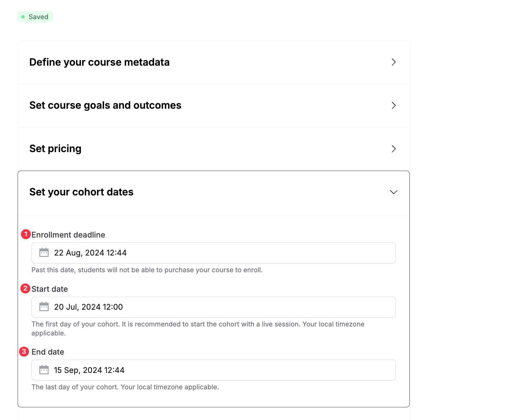Click the red number 3 badge
529x420 pixels.
point(24,352)
